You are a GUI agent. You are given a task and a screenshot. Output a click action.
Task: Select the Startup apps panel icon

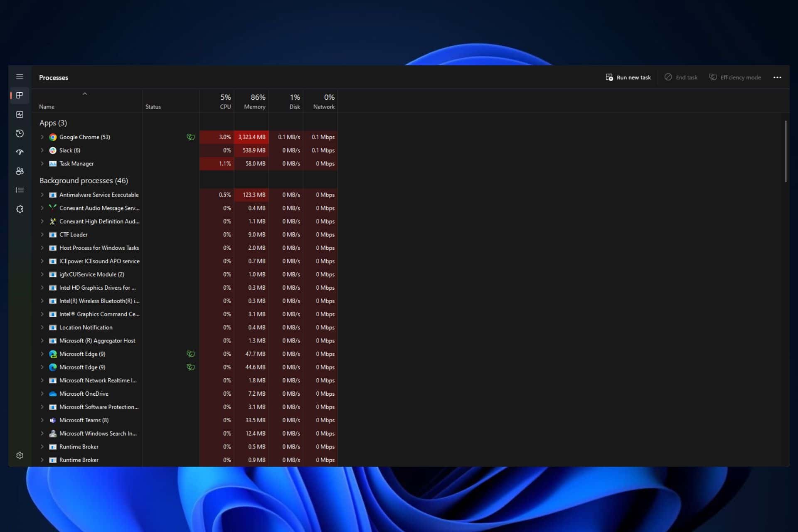coord(20,152)
